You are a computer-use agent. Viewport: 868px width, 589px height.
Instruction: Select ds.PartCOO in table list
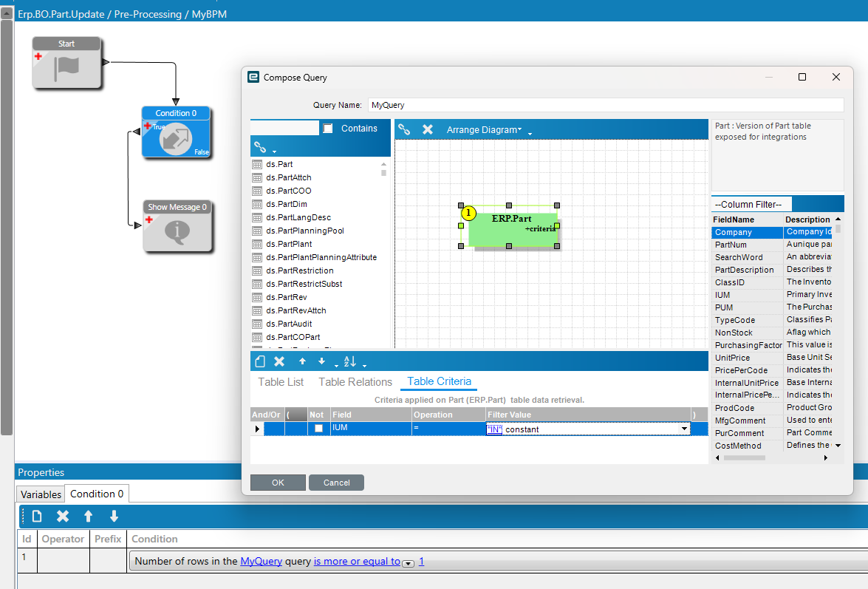point(288,191)
